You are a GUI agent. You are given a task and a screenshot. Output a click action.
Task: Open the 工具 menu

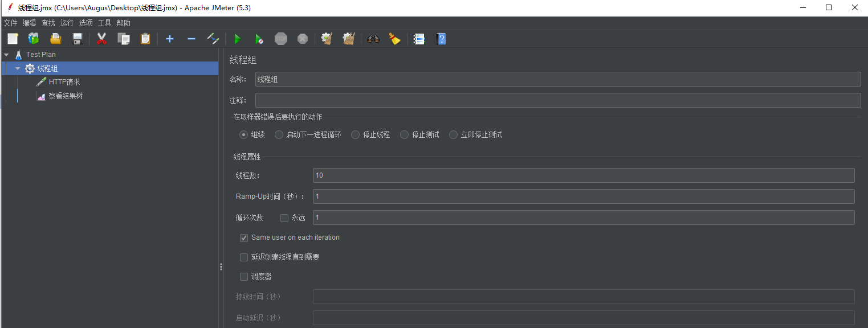coord(104,23)
